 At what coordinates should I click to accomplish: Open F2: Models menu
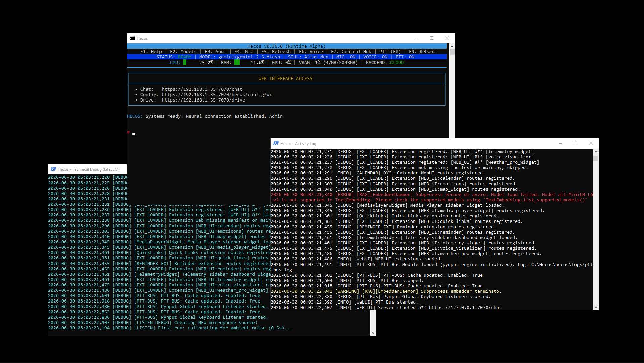183,52
